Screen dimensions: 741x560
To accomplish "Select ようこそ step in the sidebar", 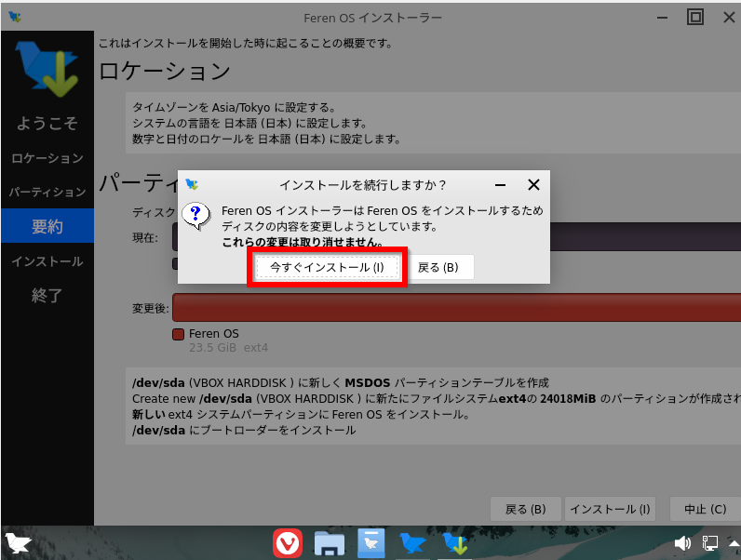I will 47,123.
